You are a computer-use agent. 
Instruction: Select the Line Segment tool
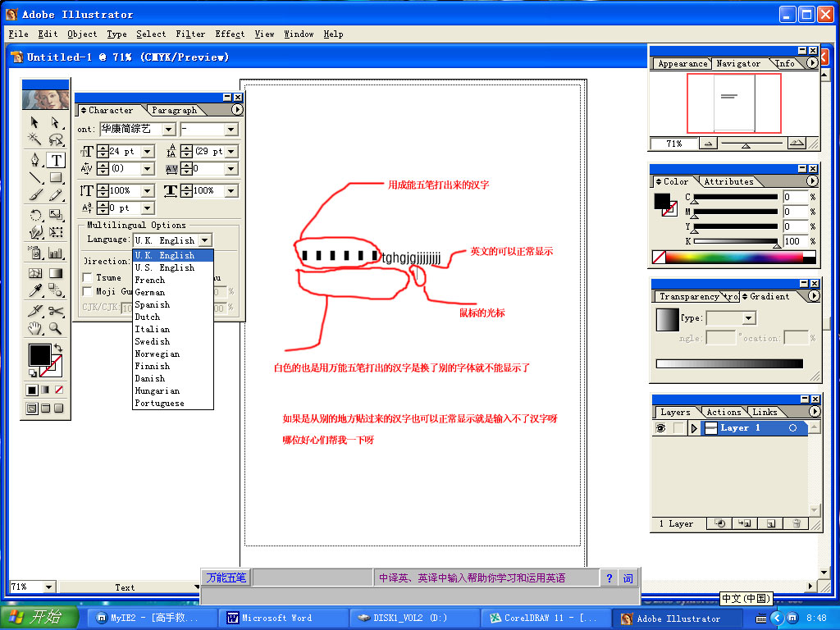(35, 177)
